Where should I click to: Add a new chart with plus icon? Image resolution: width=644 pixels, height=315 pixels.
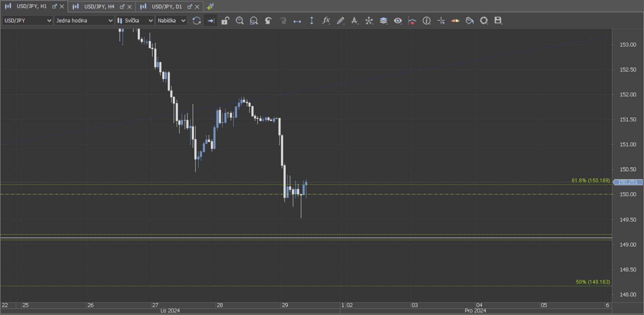[210, 6]
